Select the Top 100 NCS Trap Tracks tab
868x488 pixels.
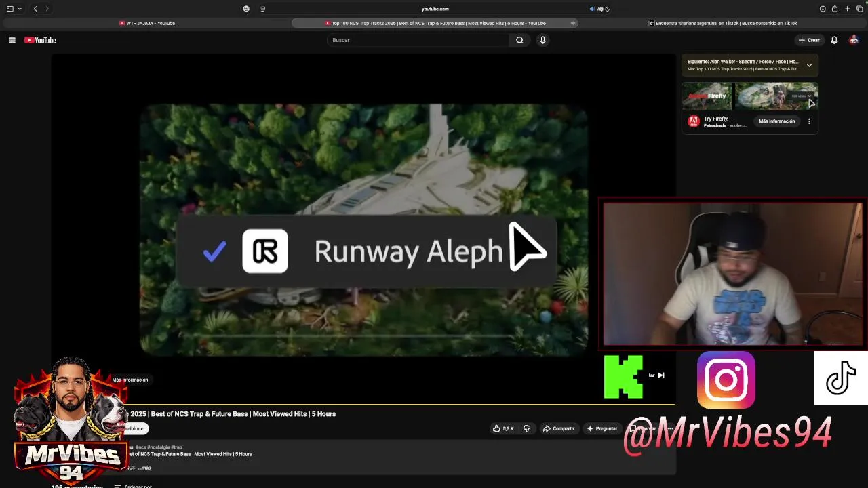coord(434,23)
